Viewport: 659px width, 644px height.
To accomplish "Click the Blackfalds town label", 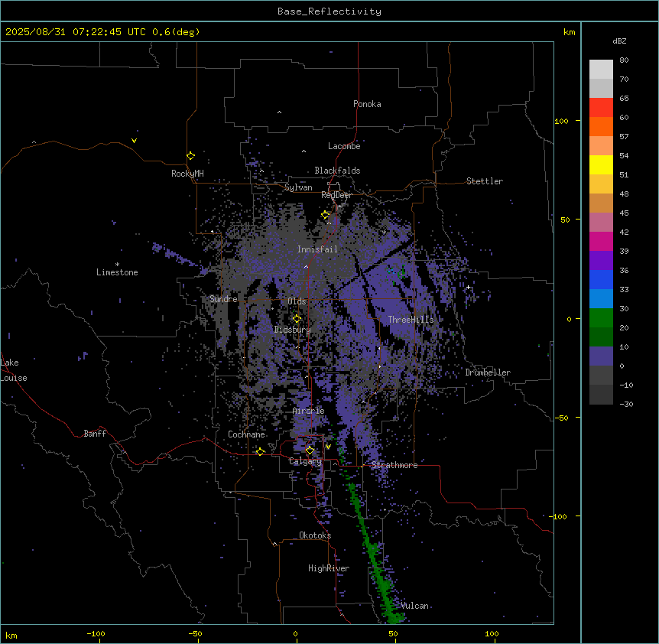I will (337, 171).
